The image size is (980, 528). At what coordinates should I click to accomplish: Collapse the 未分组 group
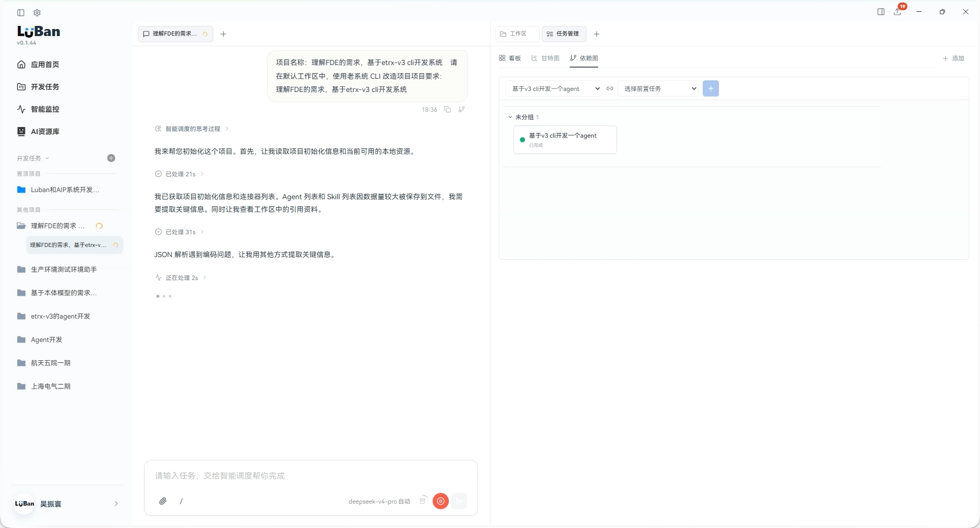click(510, 117)
